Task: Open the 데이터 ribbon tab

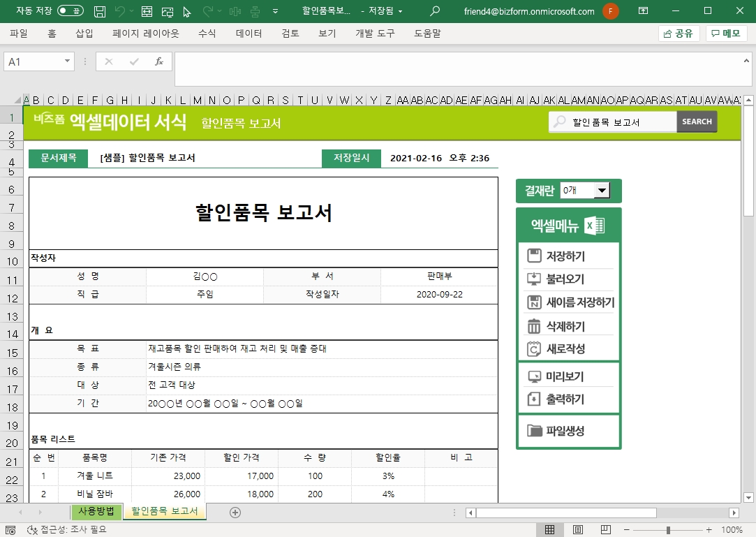Action: (249, 34)
